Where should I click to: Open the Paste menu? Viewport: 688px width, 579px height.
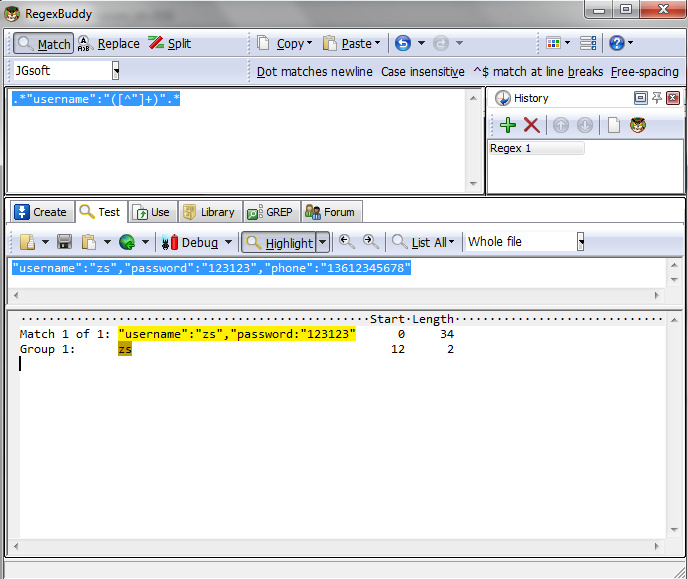[x=351, y=43]
